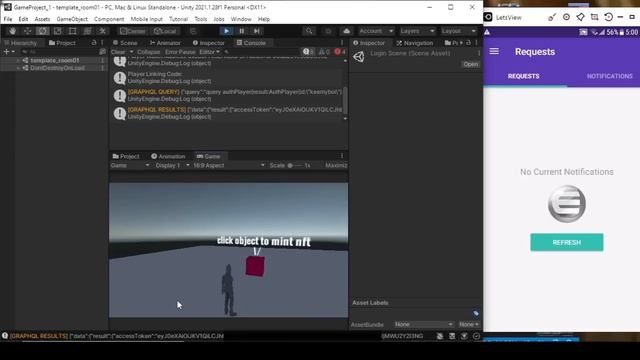Click the Step frame button

257,31
